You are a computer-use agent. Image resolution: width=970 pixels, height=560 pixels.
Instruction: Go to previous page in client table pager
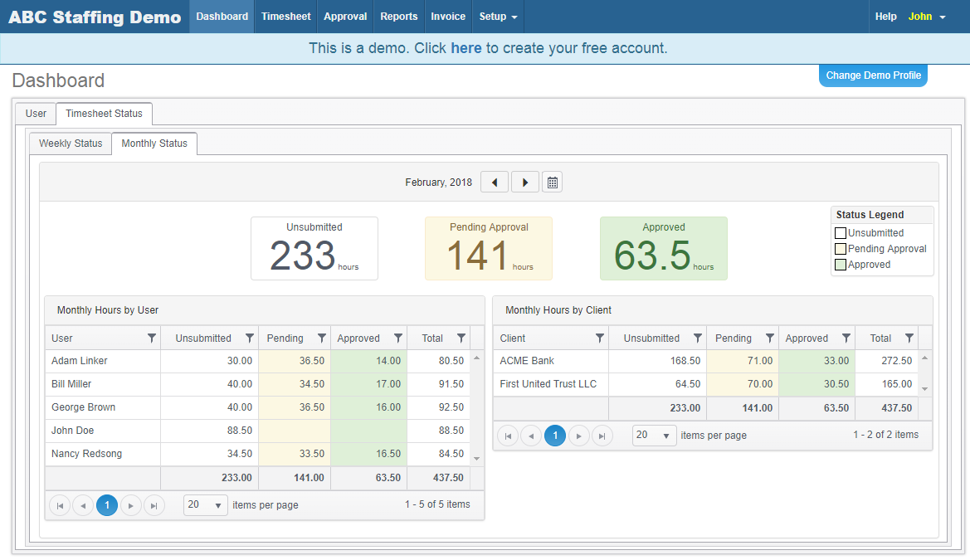[x=531, y=436]
